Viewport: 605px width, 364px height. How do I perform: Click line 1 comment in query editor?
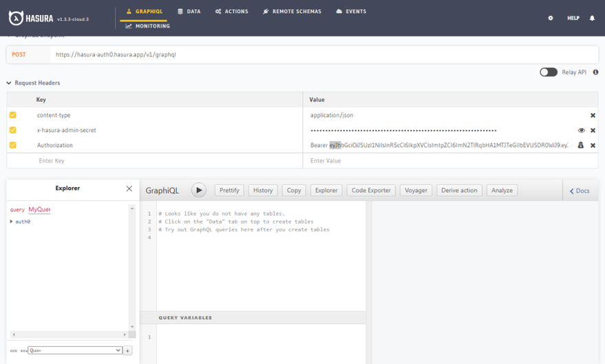(x=222, y=213)
